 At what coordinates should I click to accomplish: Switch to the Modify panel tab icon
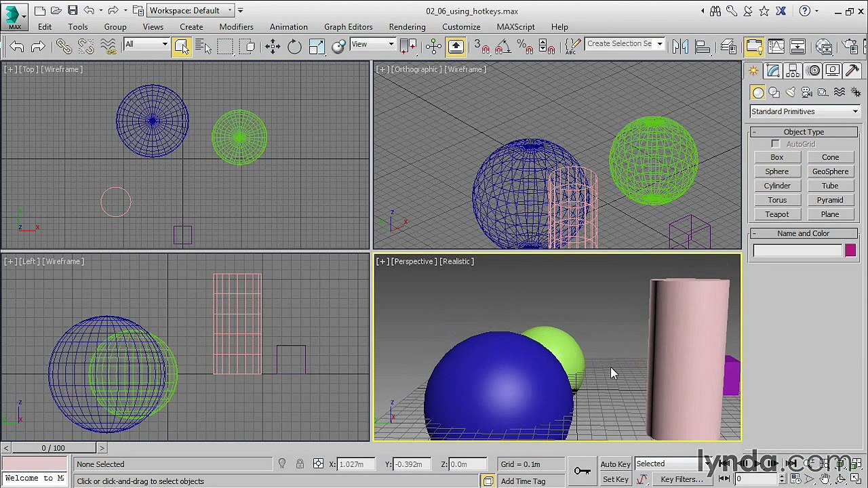[x=773, y=70]
